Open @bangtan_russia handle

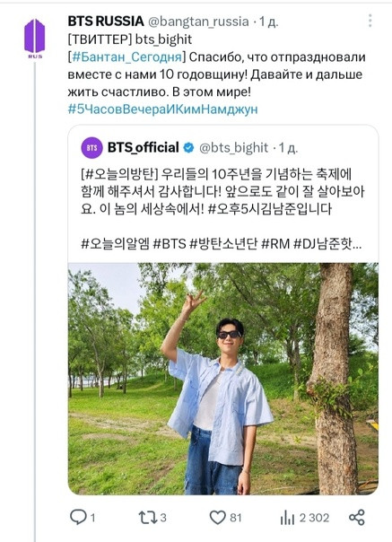198,22
